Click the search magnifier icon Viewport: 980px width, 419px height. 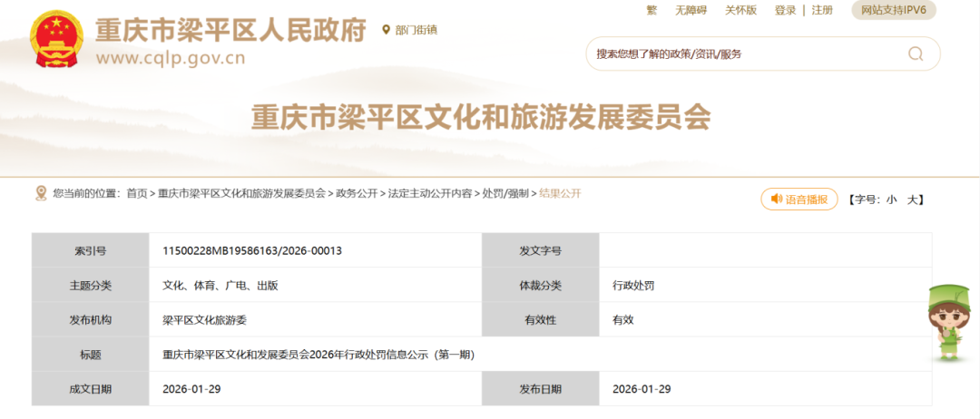pos(915,54)
